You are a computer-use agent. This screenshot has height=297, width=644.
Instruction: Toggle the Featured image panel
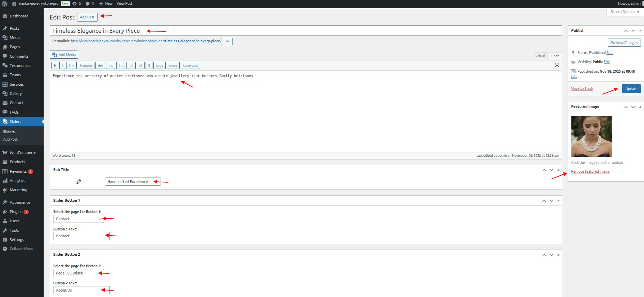[x=640, y=107]
